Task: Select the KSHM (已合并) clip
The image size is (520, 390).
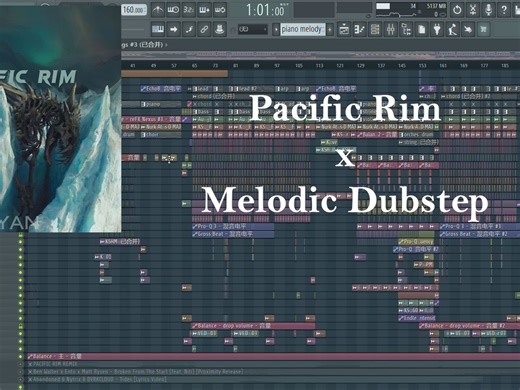Action: click(x=120, y=242)
